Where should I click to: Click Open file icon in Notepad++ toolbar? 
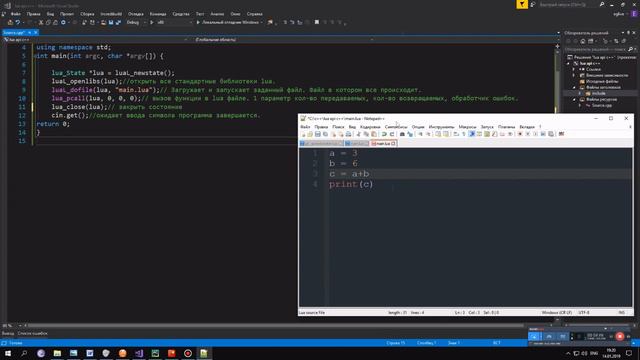click(x=310, y=134)
